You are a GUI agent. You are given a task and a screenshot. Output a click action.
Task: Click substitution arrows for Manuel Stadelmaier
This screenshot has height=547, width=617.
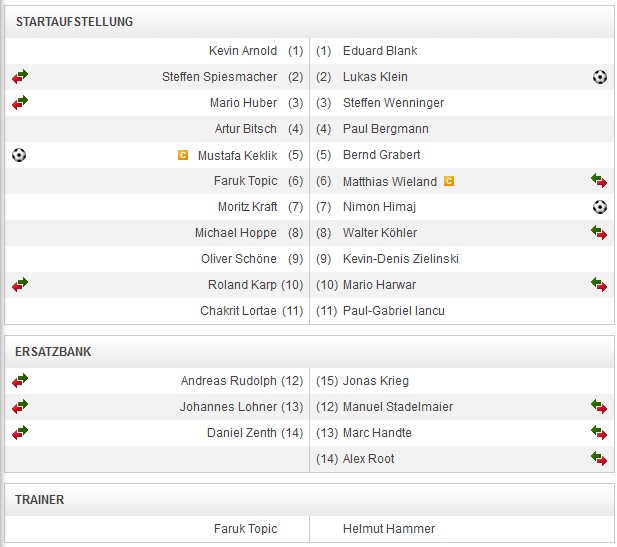pyautogui.click(x=599, y=407)
